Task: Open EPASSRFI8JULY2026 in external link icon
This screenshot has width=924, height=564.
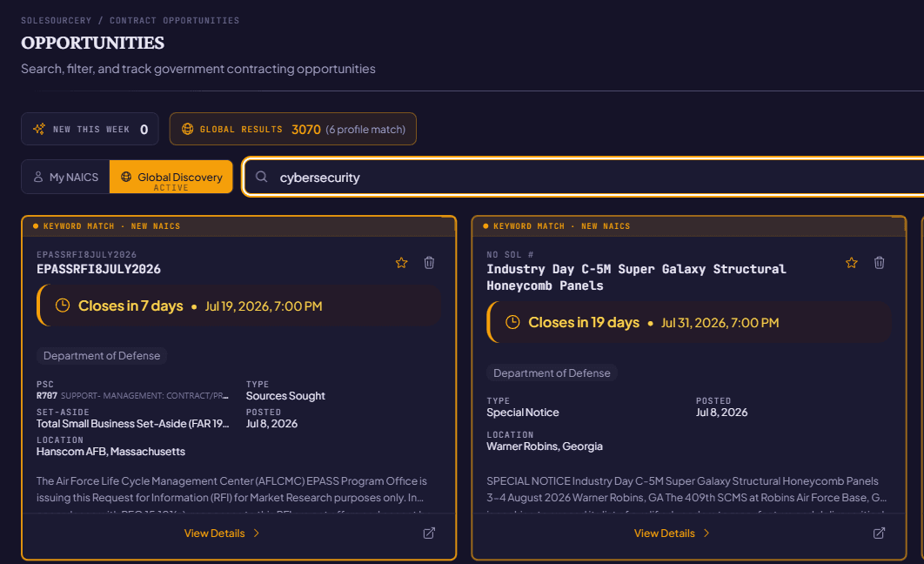Action: click(x=429, y=534)
